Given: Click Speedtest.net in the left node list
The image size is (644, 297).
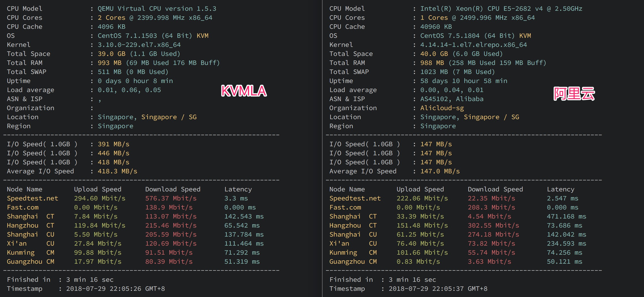Looking at the screenshot, I should (32, 198).
